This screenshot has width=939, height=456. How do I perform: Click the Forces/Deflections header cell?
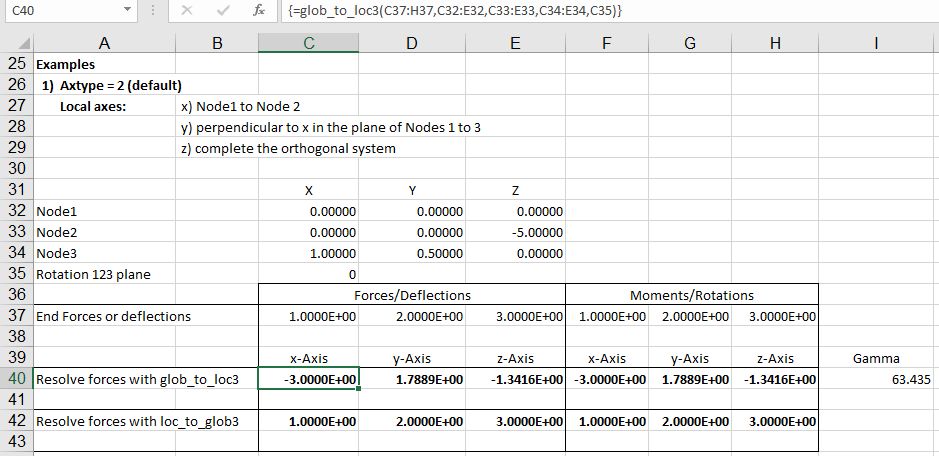411,295
